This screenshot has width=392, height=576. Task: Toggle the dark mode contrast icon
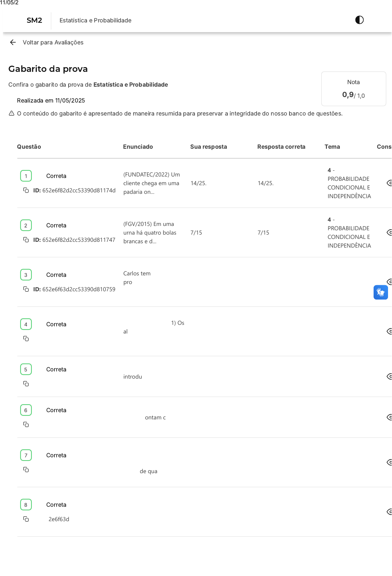click(359, 20)
